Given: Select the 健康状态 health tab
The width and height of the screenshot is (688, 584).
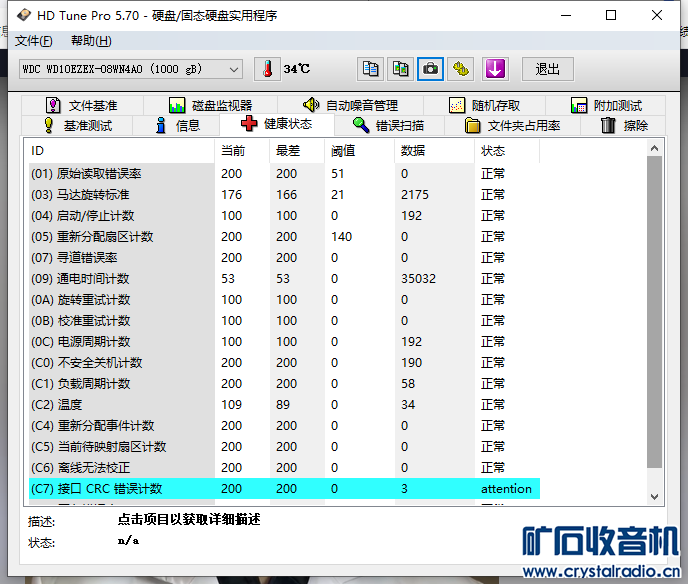Looking at the screenshot, I should [277, 124].
